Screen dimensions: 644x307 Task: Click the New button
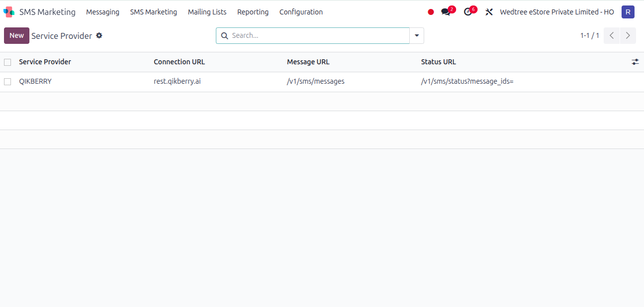[x=16, y=35]
